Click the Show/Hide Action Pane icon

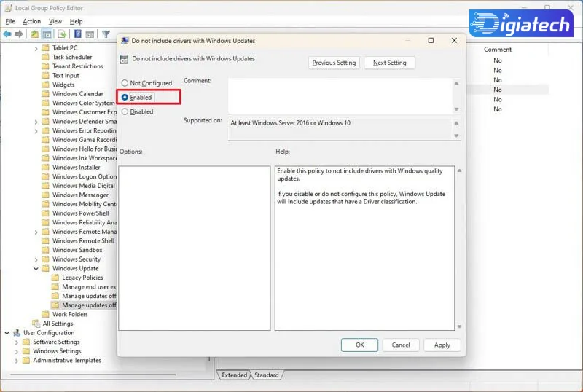click(90, 34)
